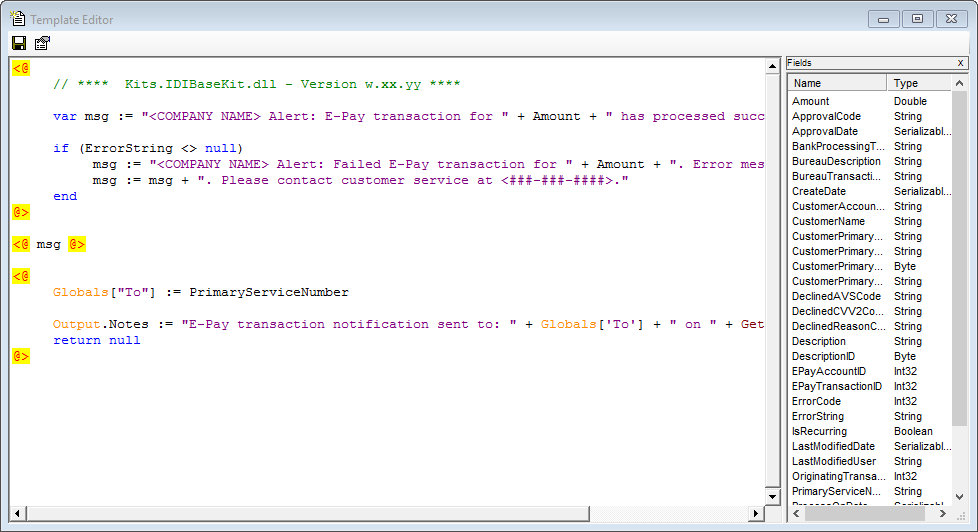Click the editor horizontal scrollbar thumb
This screenshot has width=978, height=532.
coord(307,513)
